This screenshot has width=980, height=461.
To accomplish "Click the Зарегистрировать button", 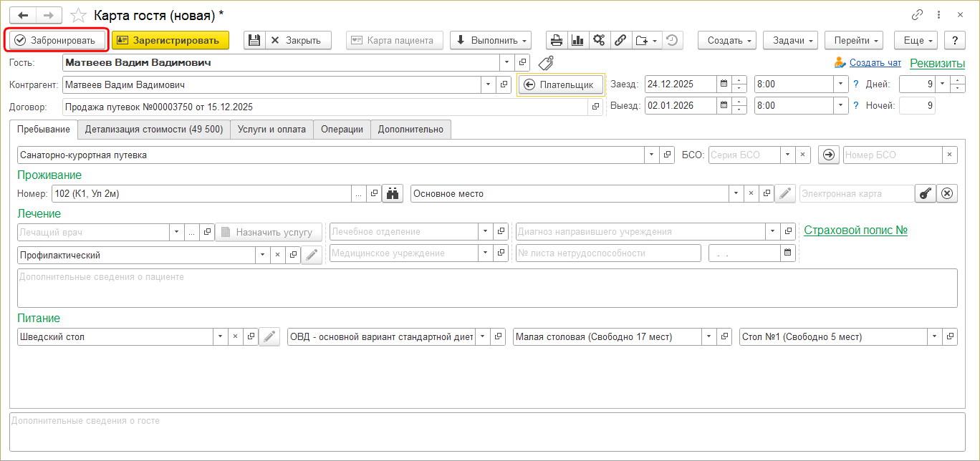I will point(170,41).
